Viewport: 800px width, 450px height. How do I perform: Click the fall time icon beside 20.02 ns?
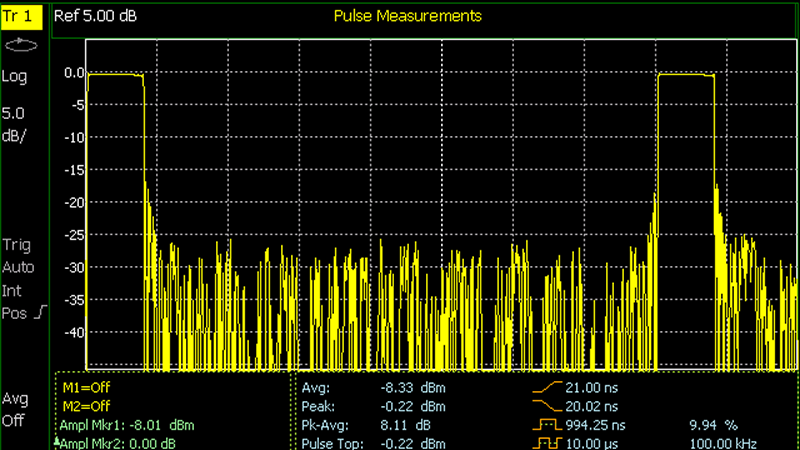click(x=549, y=407)
